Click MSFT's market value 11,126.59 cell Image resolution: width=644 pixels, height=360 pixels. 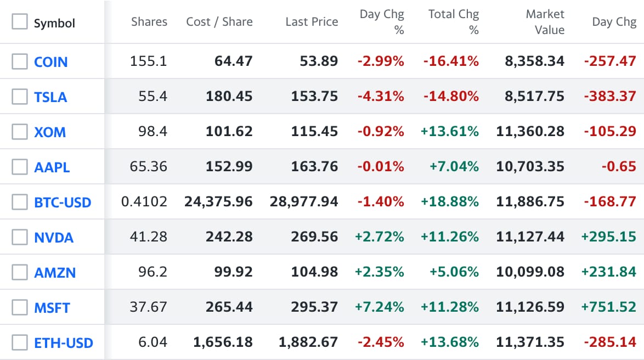[530, 307]
